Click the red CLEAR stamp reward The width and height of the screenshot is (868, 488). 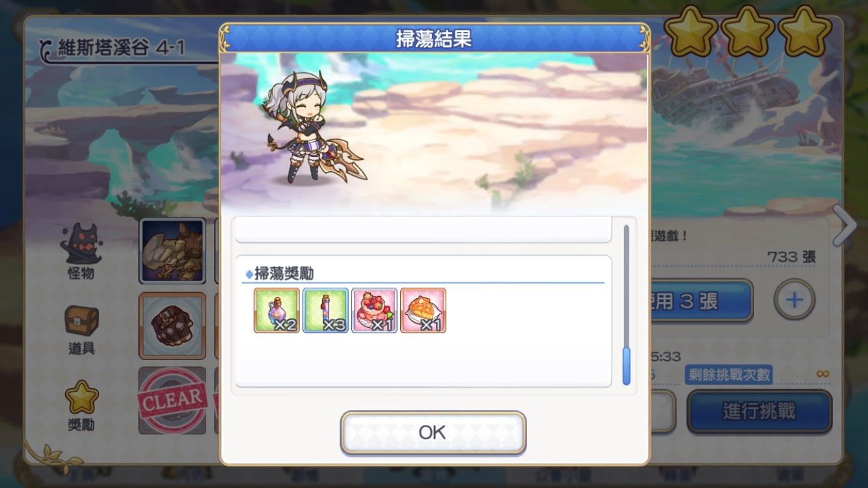(x=172, y=400)
